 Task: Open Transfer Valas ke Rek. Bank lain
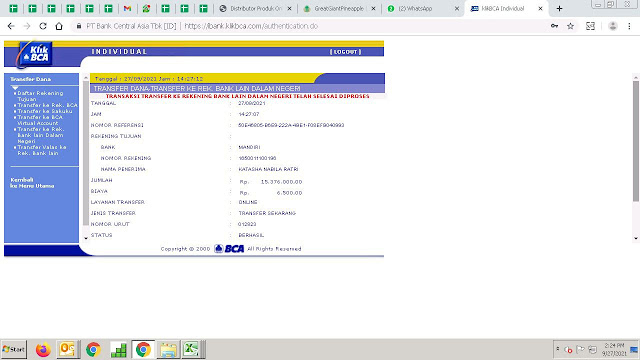point(41,150)
